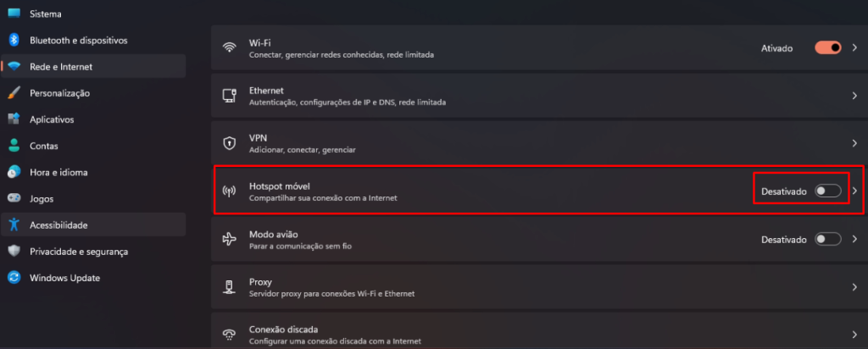Expand Wi-Fi settings chevron arrow

tap(854, 48)
